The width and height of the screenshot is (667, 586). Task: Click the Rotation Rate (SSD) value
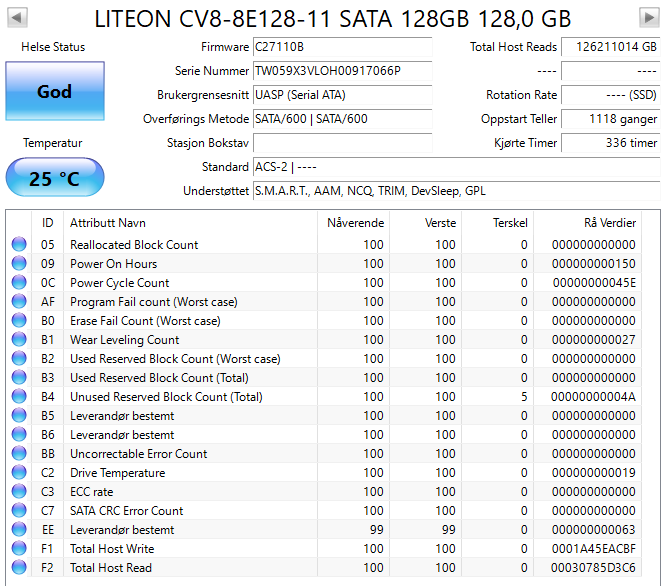610,95
